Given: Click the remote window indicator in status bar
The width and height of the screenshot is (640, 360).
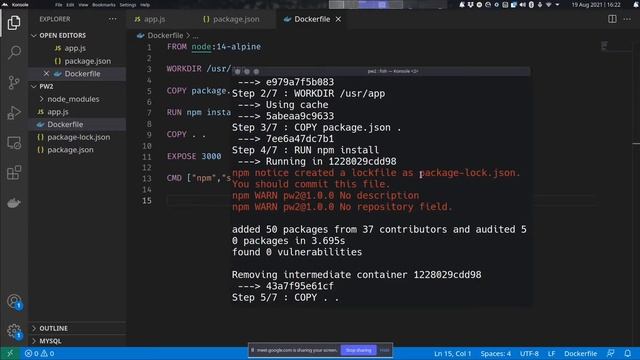Looking at the screenshot, I should point(10,353).
